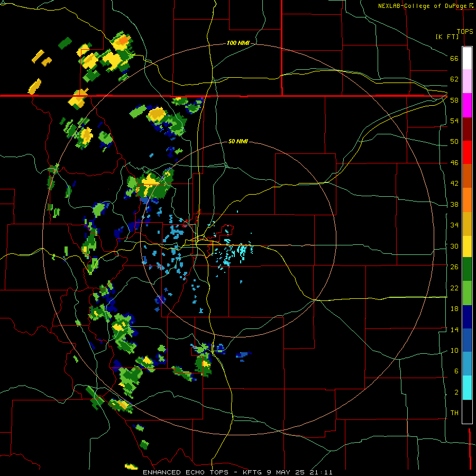This screenshot has width=476, height=476.
Task: Select the light blue legend swatch
Action: 467,364
